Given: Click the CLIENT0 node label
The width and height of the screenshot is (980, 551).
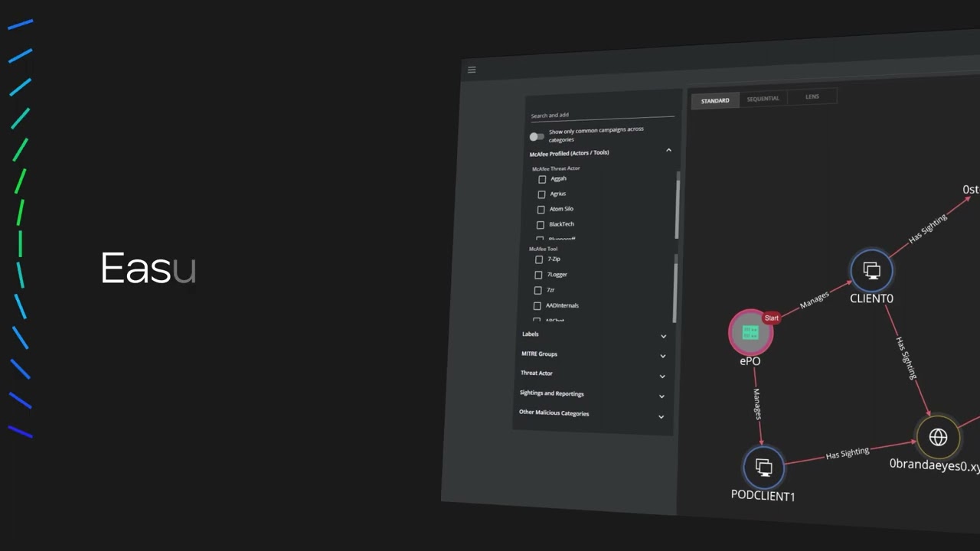Looking at the screenshot, I should coord(871,298).
